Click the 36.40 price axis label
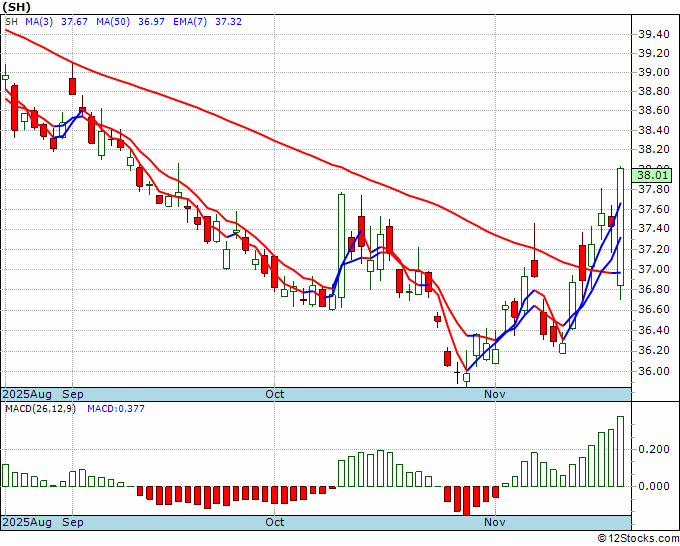The width and height of the screenshot is (680, 546). coord(654,330)
